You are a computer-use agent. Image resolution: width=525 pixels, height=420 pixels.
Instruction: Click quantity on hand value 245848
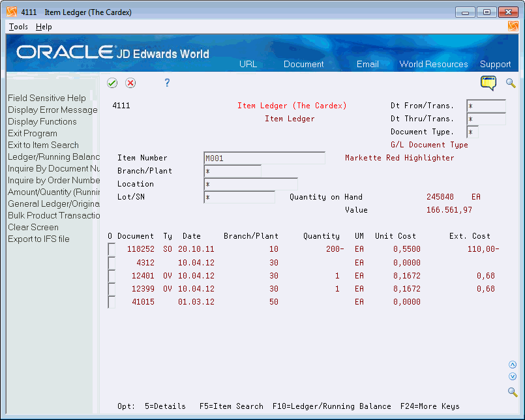click(x=440, y=197)
